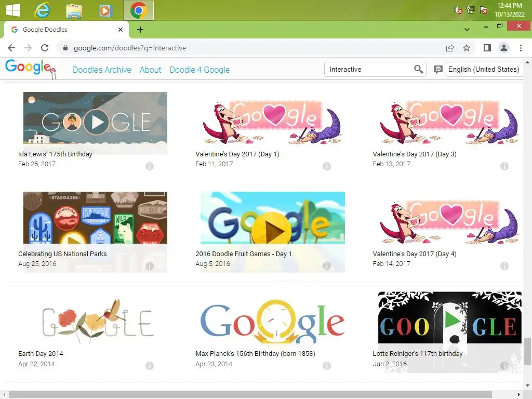Close the Google Doodles tab

coord(121,30)
